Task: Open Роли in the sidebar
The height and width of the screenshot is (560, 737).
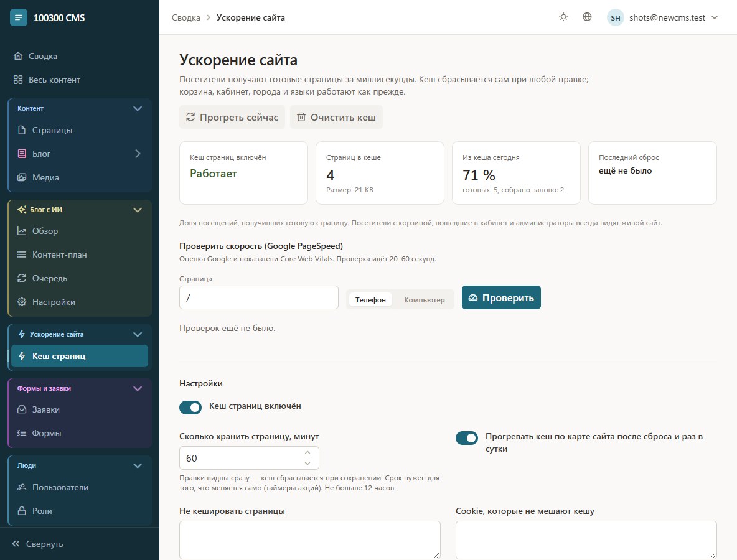Action: 80,511
